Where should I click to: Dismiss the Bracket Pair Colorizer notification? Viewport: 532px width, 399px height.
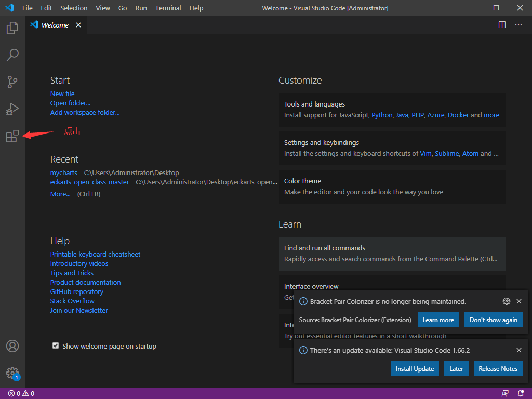tap(519, 301)
